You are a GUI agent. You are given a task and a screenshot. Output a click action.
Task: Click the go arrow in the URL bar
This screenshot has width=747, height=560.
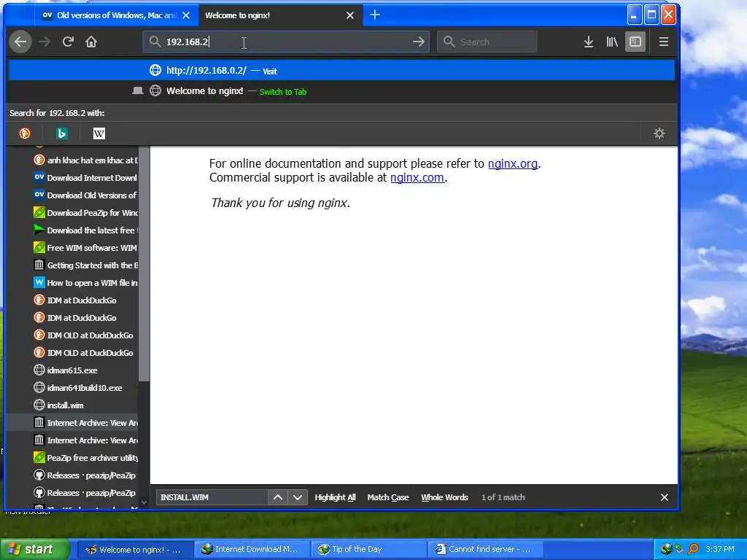click(x=418, y=42)
